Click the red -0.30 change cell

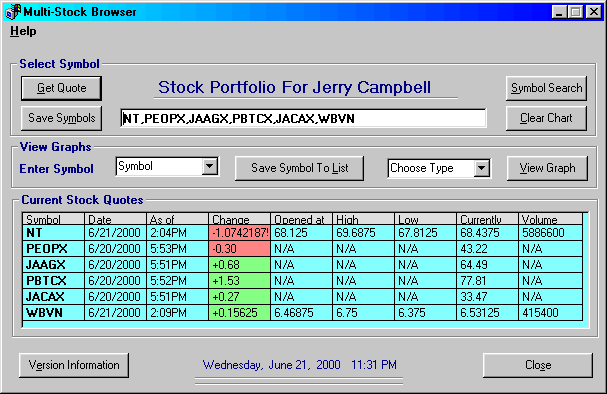[239, 248]
